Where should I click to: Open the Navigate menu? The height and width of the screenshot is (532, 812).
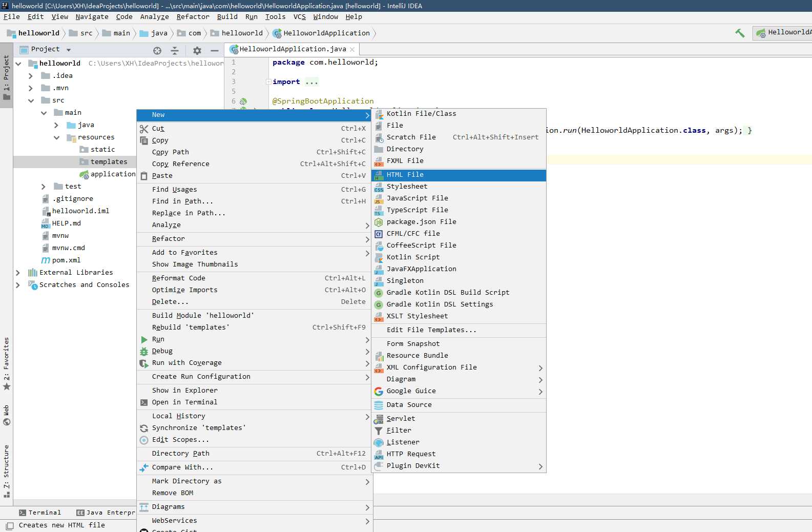92,17
